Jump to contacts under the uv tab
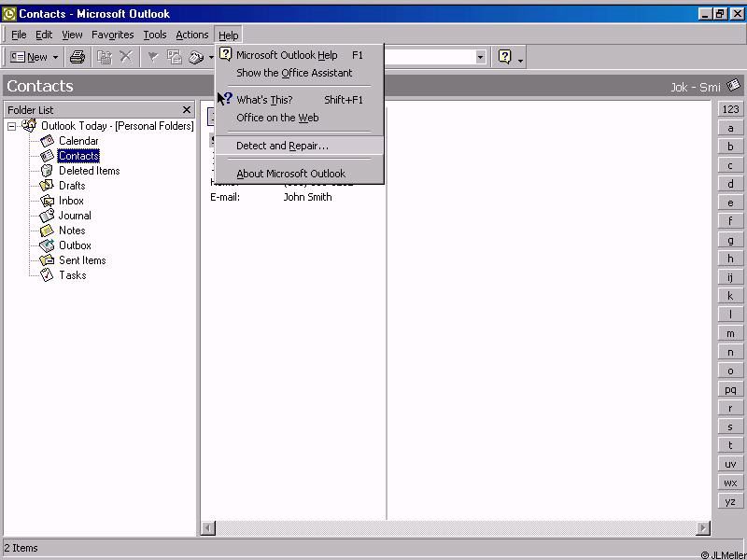 coord(730,464)
